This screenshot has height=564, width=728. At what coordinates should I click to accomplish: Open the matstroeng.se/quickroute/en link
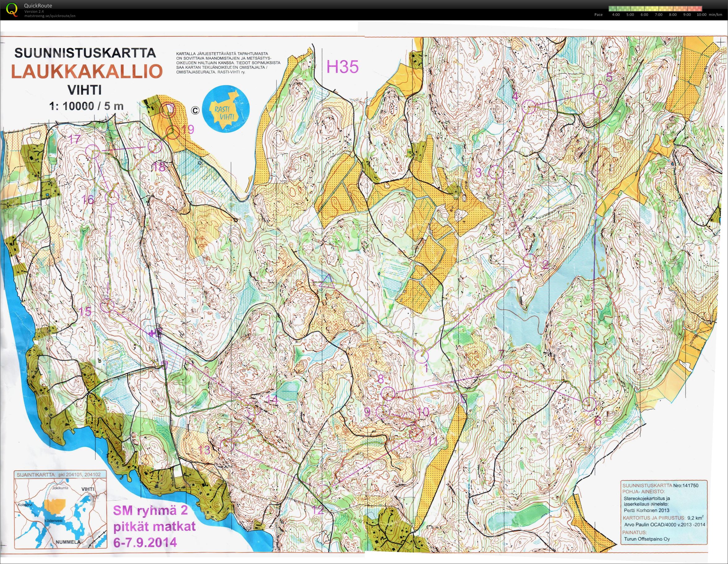coord(50,16)
